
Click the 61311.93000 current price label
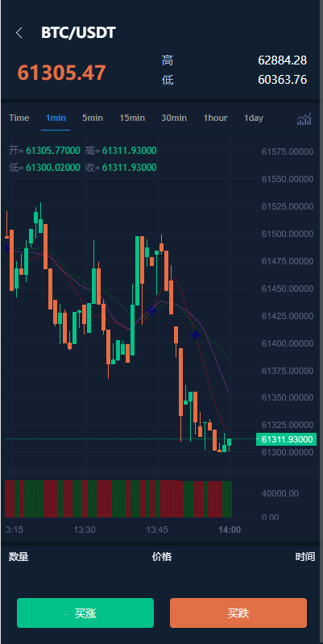tap(287, 439)
